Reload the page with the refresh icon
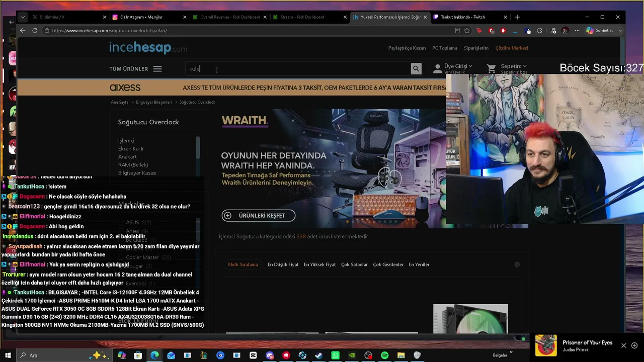 (x=35, y=31)
